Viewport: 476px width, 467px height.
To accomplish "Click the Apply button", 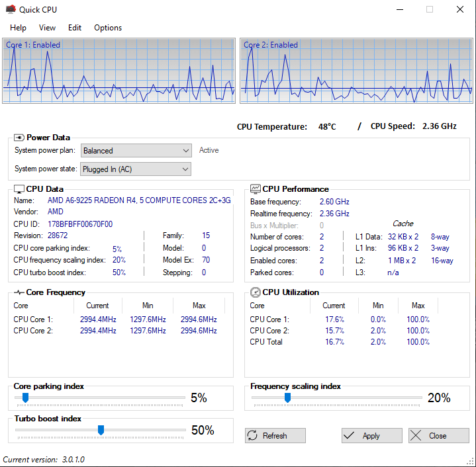I will [372, 435].
